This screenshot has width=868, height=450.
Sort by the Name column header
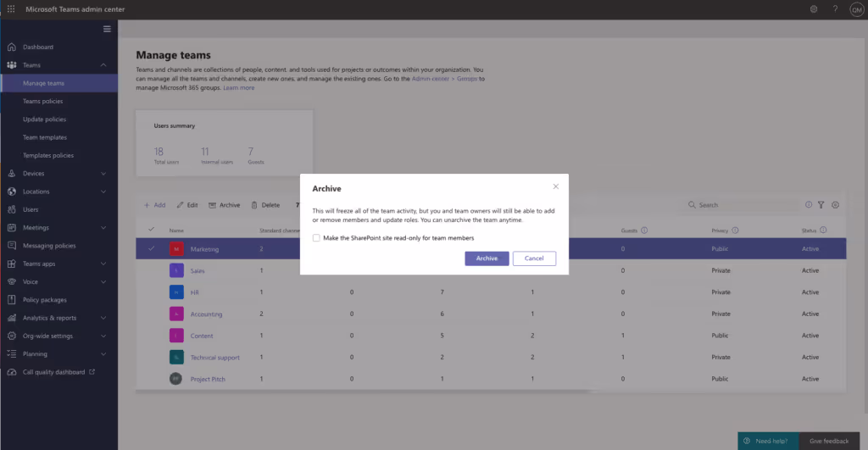(x=176, y=231)
